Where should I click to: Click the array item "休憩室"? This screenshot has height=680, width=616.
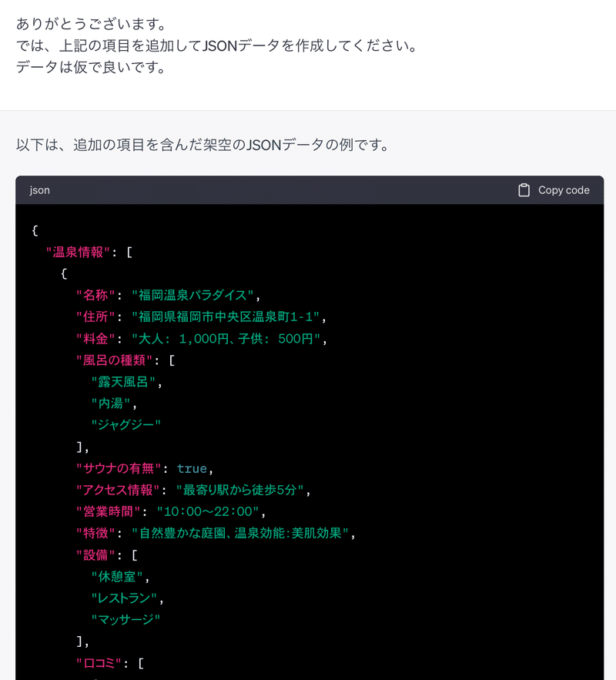pyautogui.click(x=117, y=577)
